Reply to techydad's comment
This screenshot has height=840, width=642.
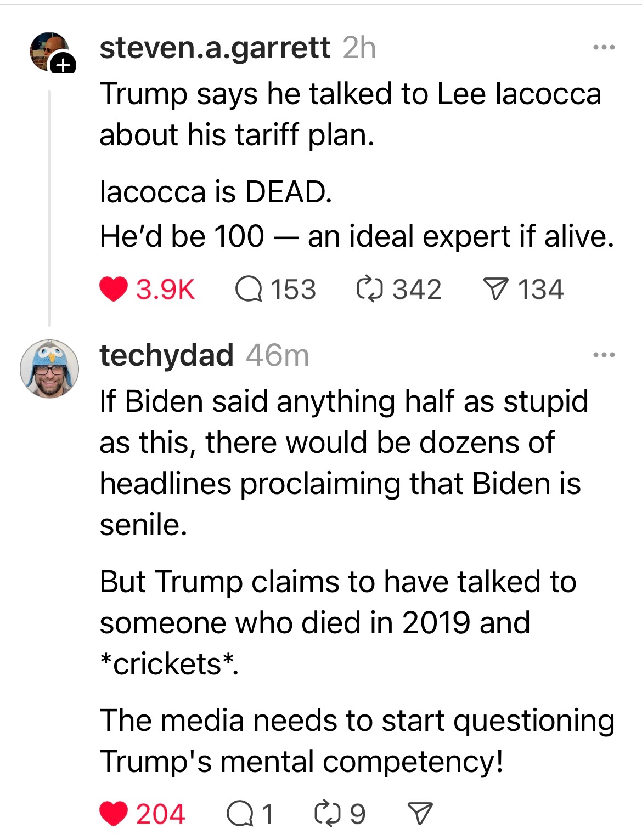click(240, 814)
